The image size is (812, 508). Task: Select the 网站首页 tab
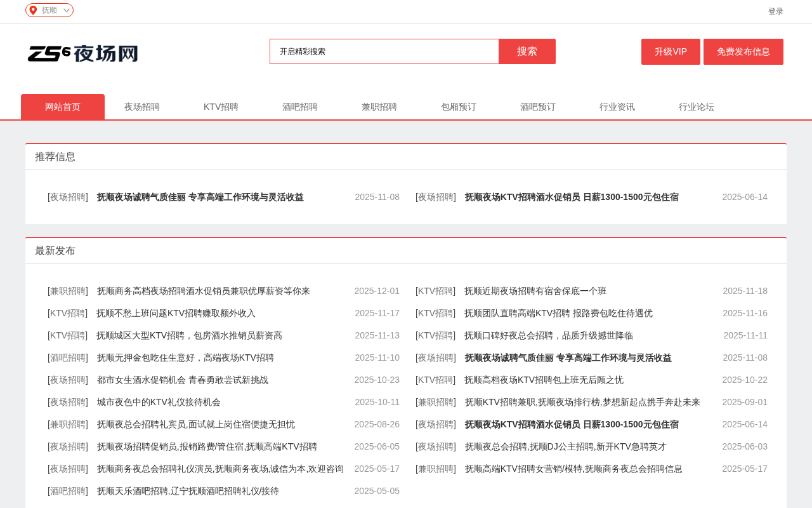tap(63, 107)
